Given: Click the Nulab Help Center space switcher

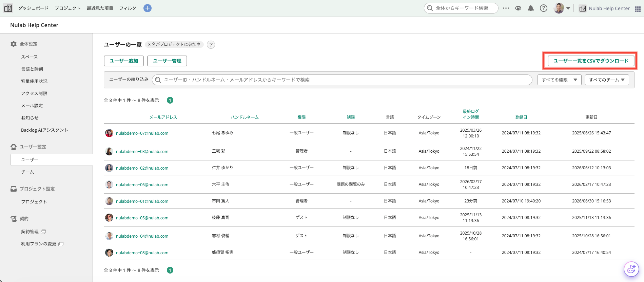Looking at the screenshot, I should [x=605, y=8].
